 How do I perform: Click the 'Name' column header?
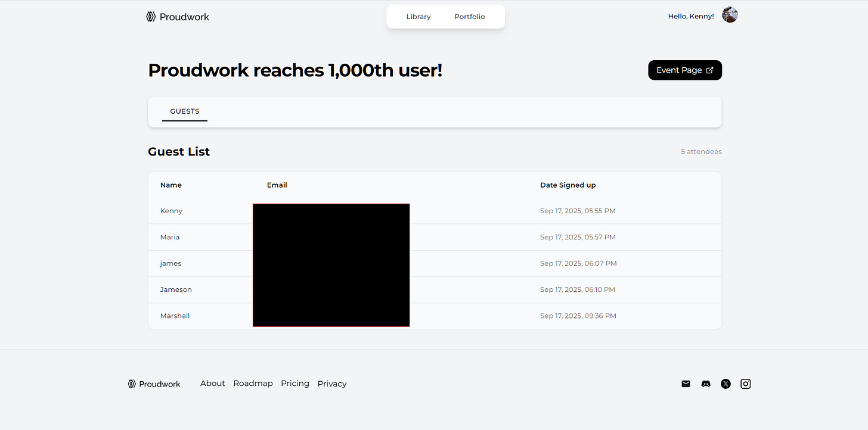click(171, 185)
